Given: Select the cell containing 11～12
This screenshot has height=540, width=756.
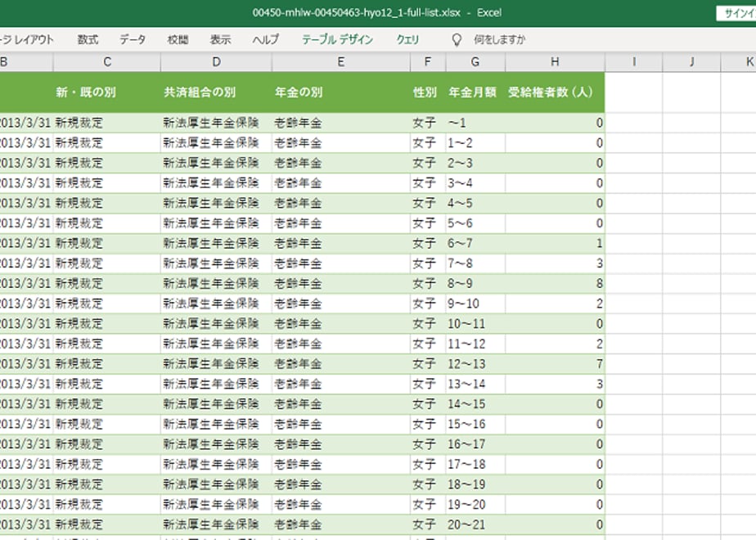Looking at the screenshot, I should click(475, 344).
